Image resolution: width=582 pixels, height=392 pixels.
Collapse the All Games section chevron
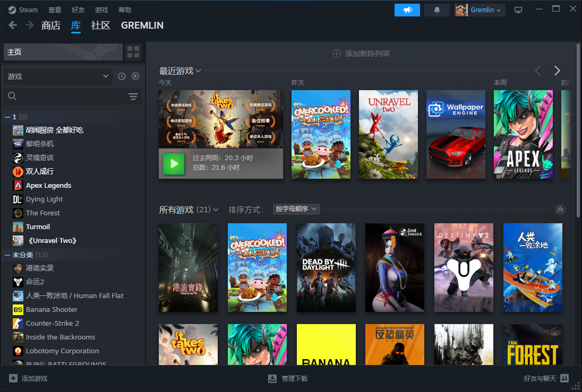(560, 210)
